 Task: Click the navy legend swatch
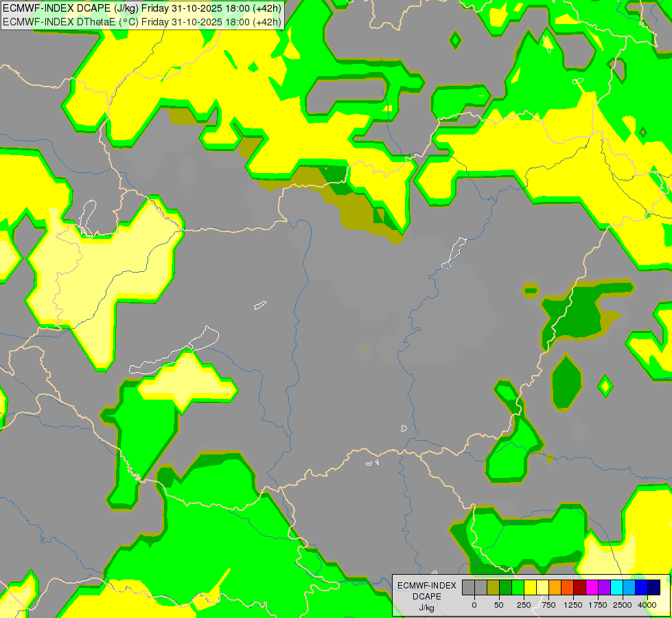click(654, 587)
